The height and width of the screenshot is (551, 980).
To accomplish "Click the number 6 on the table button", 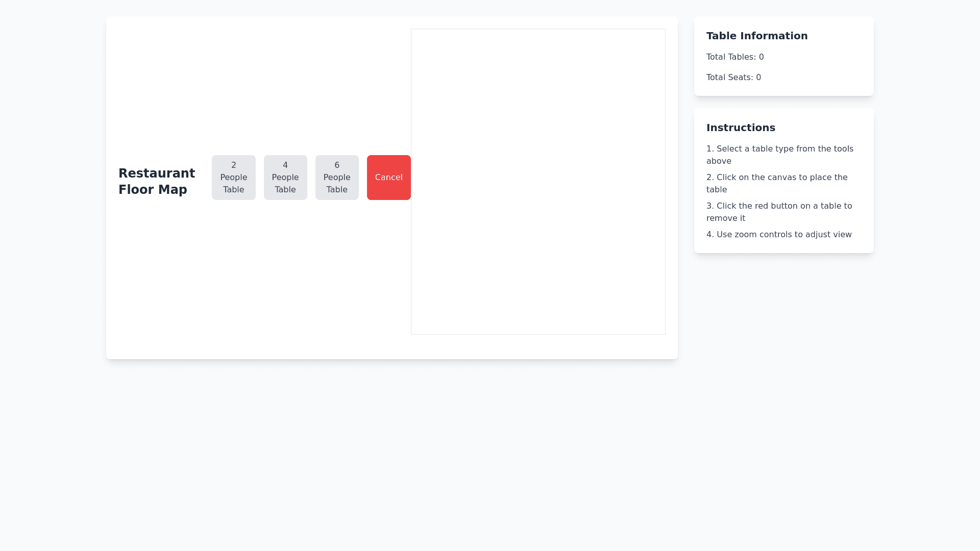I will click(337, 165).
